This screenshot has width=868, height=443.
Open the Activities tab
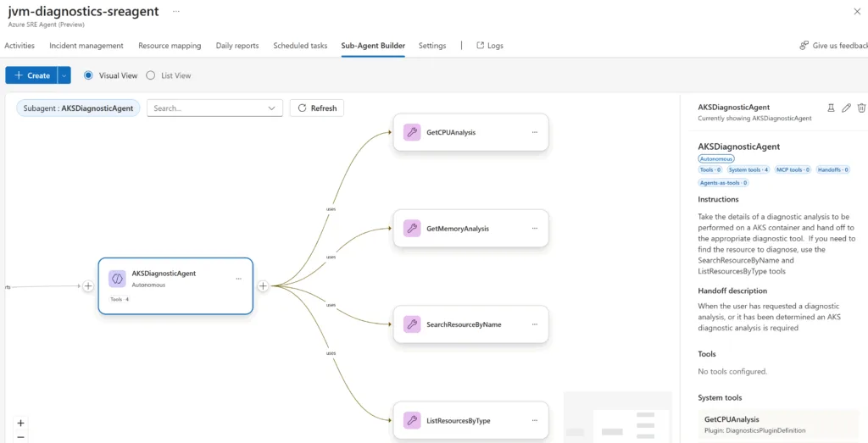pyautogui.click(x=19, y=46)
